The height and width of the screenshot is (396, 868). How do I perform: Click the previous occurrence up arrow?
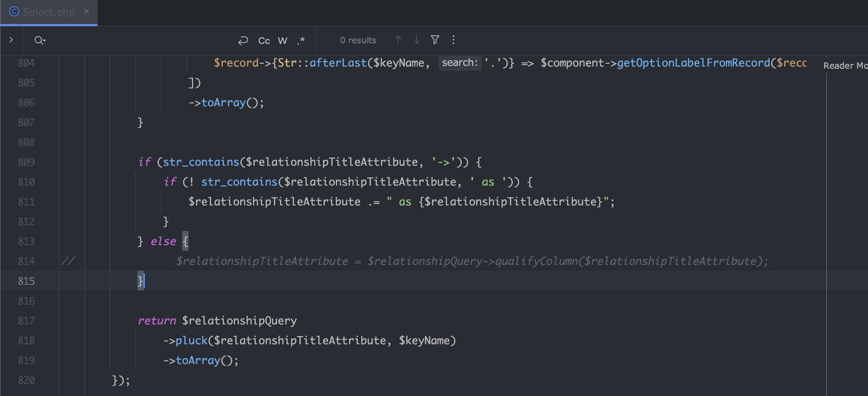(x=398, y=40)
